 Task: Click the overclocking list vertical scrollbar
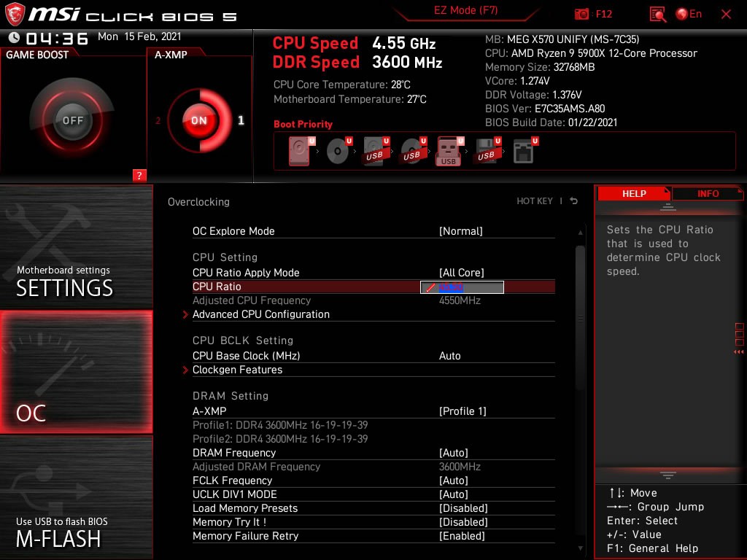(x=580, y=319)
